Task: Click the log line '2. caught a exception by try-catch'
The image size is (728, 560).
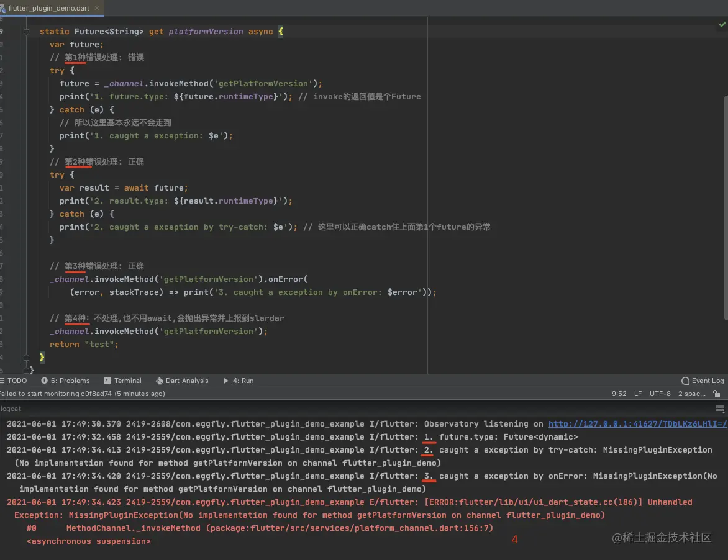Action: 360,456
